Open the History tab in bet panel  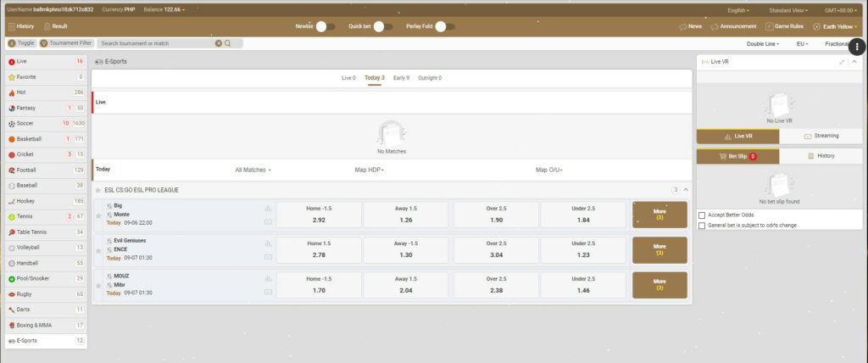coord(821,156)
